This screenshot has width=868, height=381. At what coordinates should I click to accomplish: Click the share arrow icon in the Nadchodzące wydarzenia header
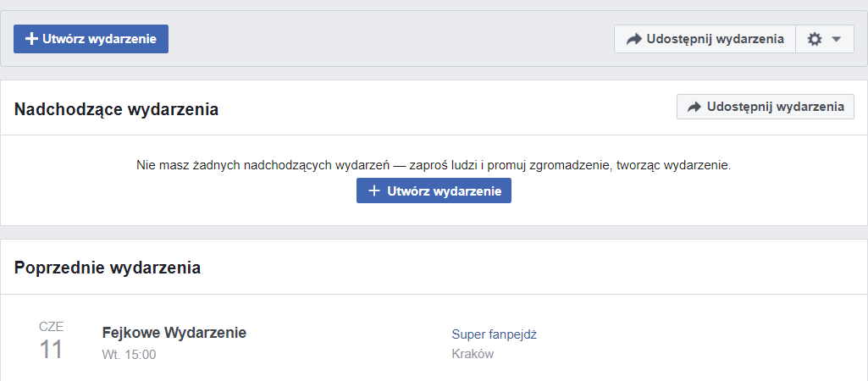tap(694, 107)
